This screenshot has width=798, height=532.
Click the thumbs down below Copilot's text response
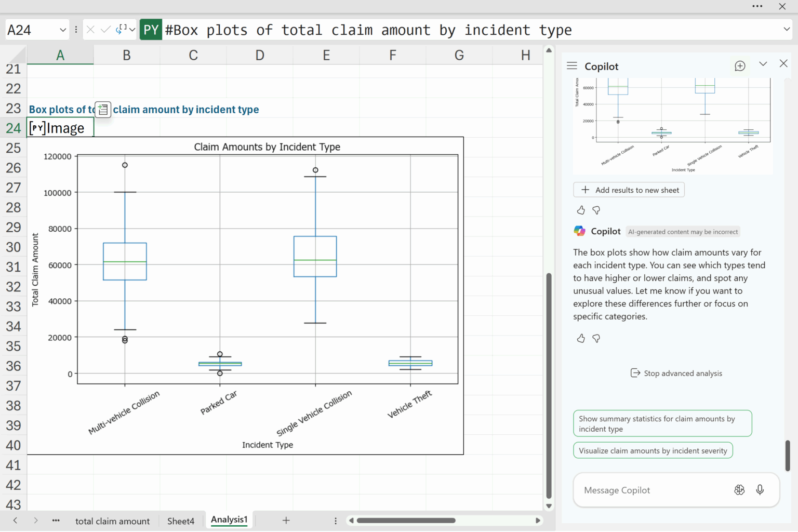point(596,339)
